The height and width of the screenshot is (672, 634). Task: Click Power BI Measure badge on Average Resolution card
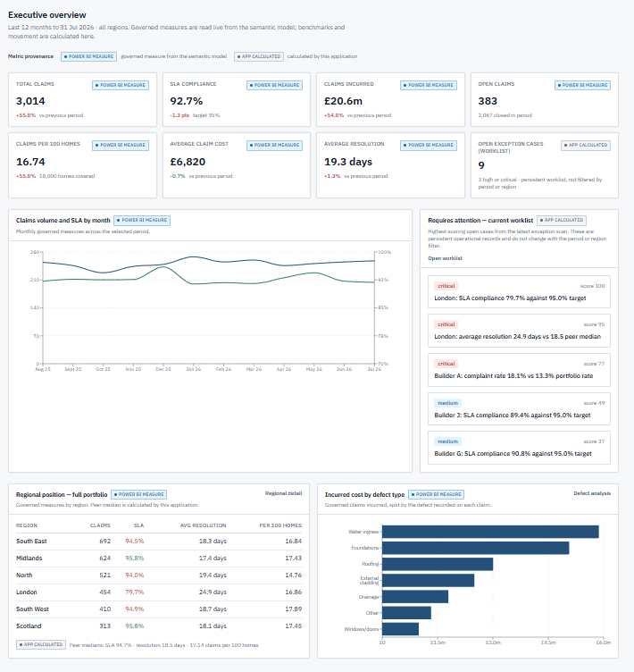click(429, 146)
